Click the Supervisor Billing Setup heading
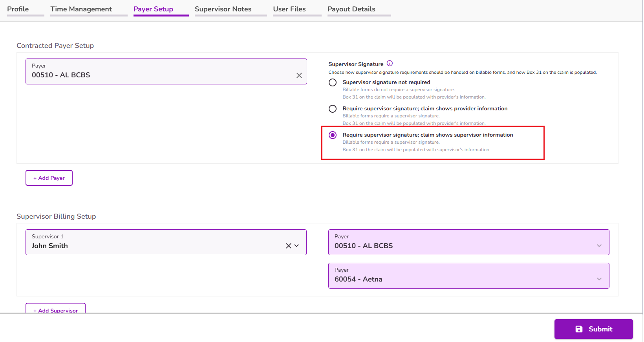 pyautogui.click(x=56, y=216)
